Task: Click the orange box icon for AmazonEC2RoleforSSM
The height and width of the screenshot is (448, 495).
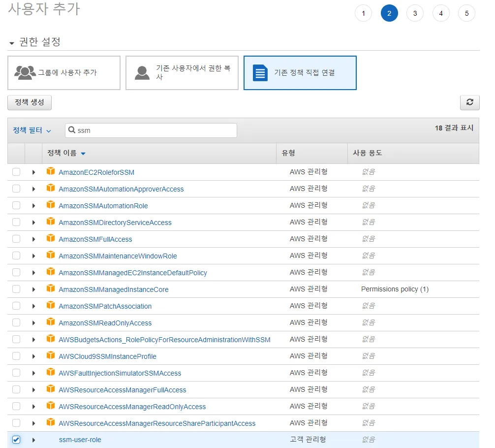Action: [50, 172]
